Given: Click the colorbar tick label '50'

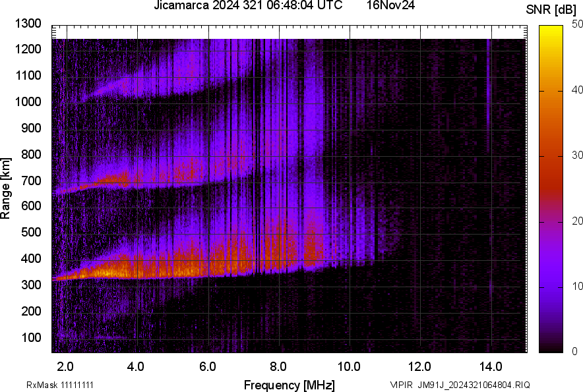Looking at the screenshot, I should [578, 24].
